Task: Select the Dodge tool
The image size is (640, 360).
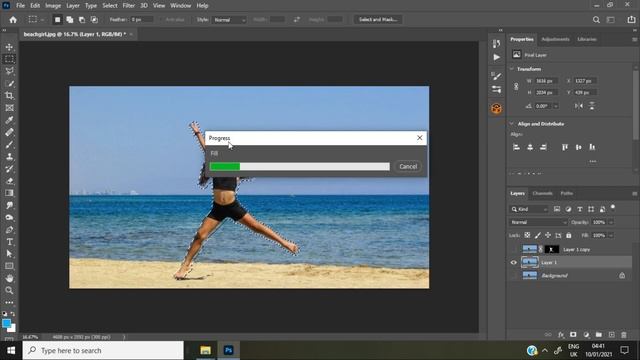Action: point(9,218)
